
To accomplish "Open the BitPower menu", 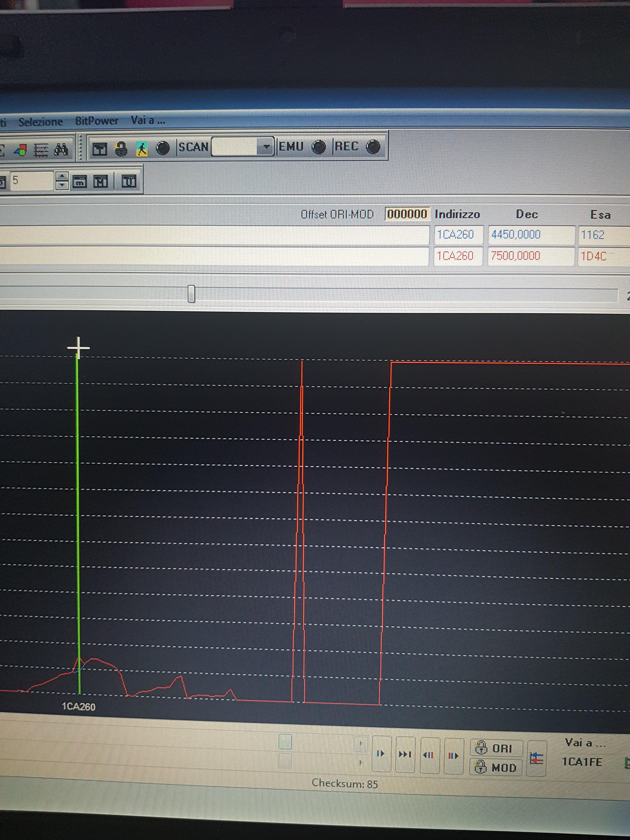I will click(97, 121).
